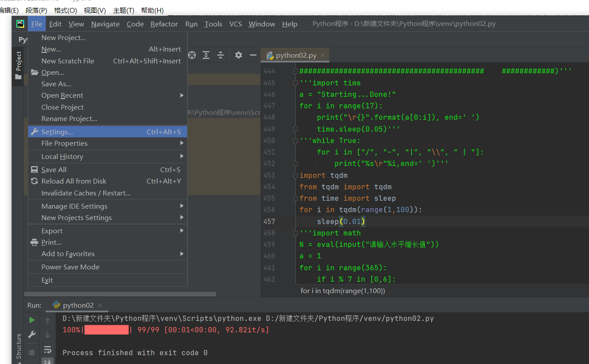589x364 pixels.
Task: Close the python02.py editor tab
Action: pyautogui.click(x=323, y=55)
